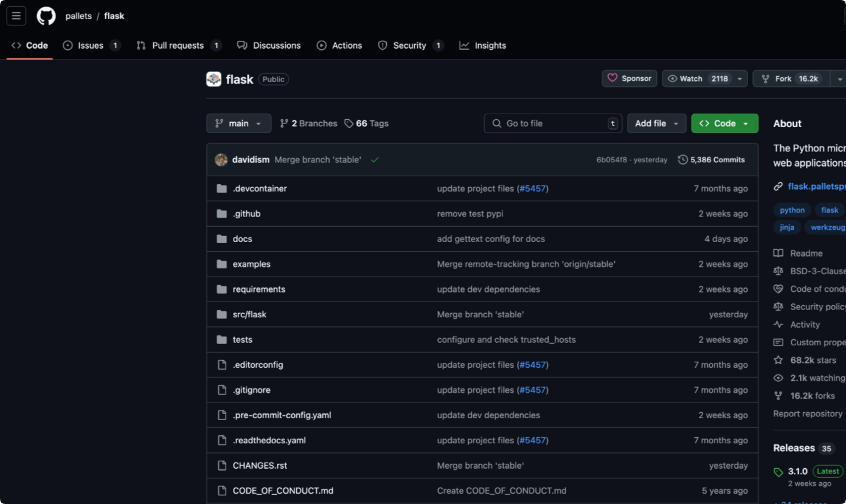Click the requirements folder icon
The image size is (846, 504).
[222, 289]
